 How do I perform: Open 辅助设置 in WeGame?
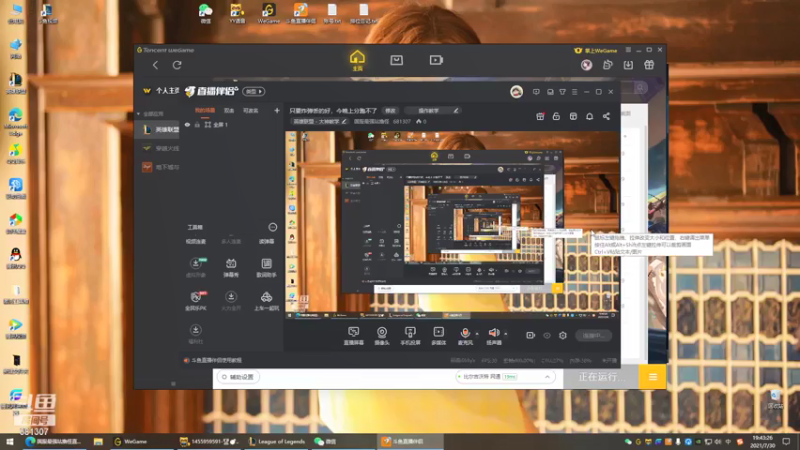238,377
